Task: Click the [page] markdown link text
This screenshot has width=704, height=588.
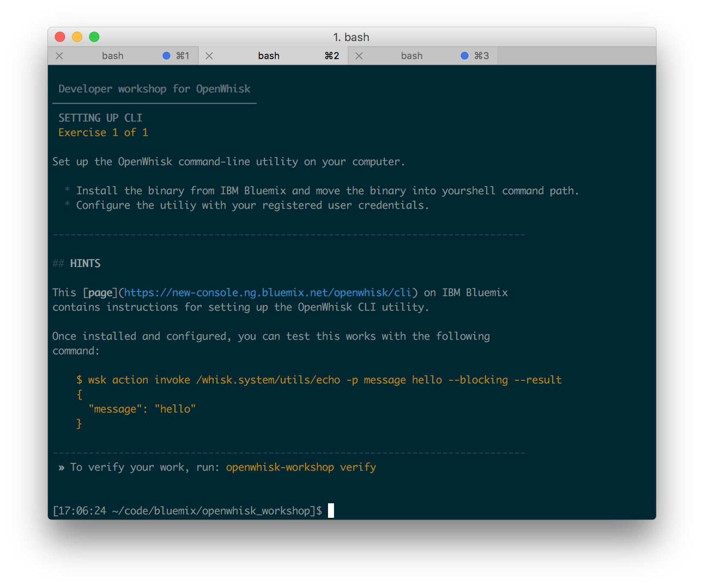Action: [100, 293]
